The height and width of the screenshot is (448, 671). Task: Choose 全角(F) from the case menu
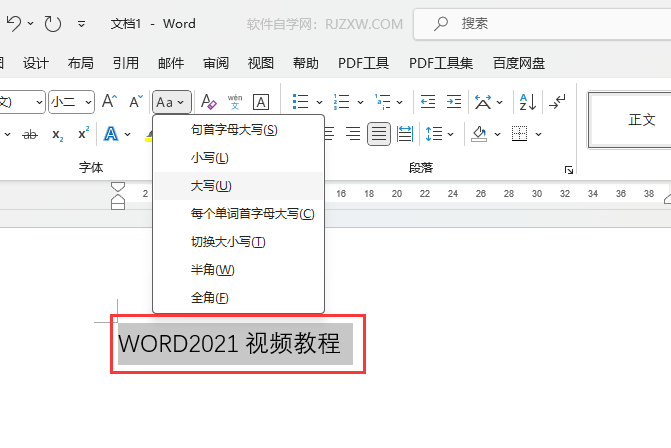point(238,297)
